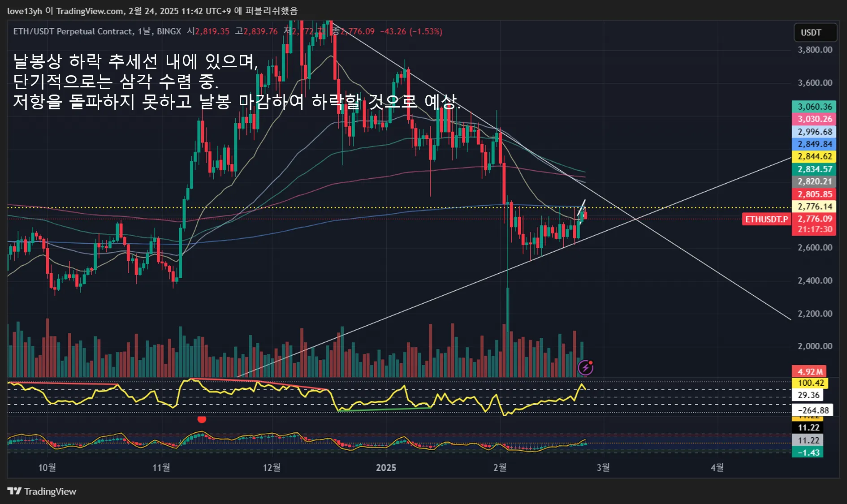
Task: Click the ETHUSDT.P symbol price tag
Action: click(x=766, y=219)
